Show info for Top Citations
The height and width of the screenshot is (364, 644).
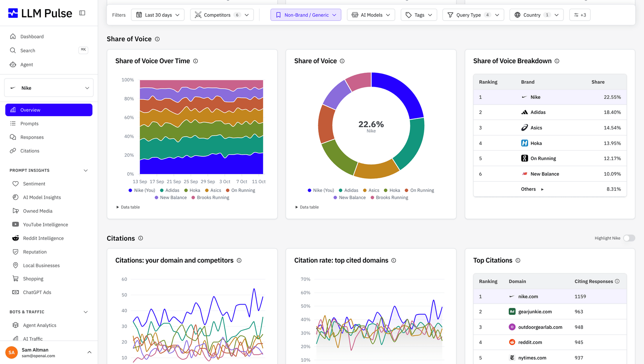tap(518, 260)
